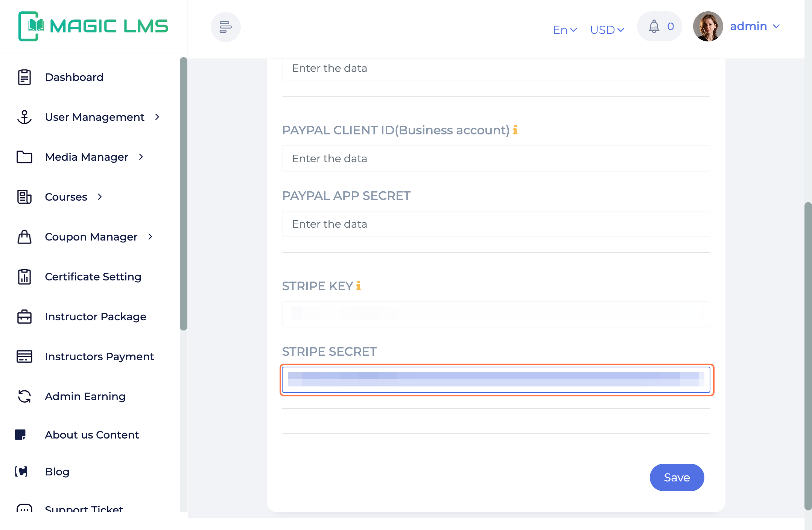Click the PAYPAL APP SECRET label

point(346,195)
